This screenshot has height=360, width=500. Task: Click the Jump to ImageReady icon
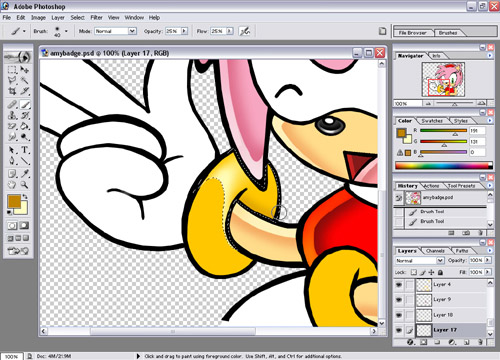coord(18,251)
